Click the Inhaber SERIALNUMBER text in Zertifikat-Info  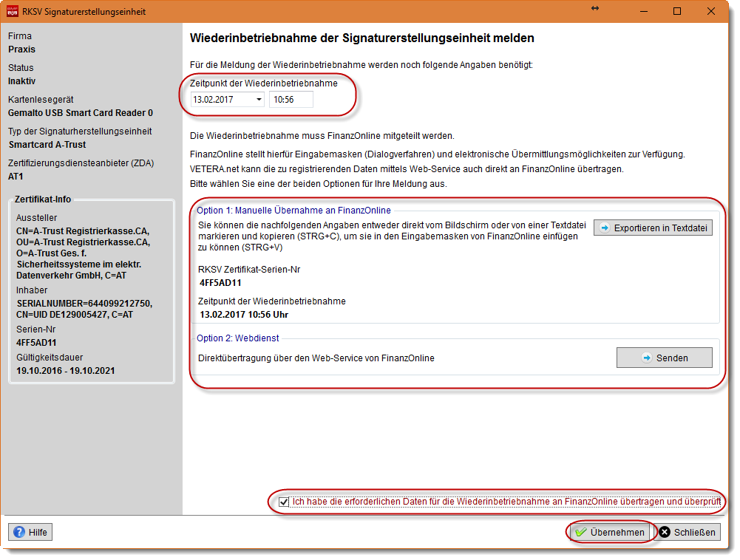(84, 304)
